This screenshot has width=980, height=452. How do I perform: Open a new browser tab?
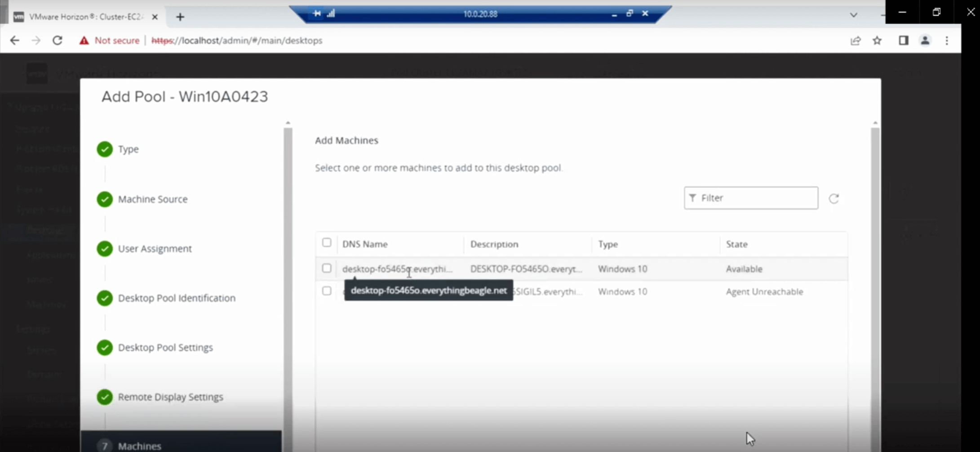pos(180,17)
